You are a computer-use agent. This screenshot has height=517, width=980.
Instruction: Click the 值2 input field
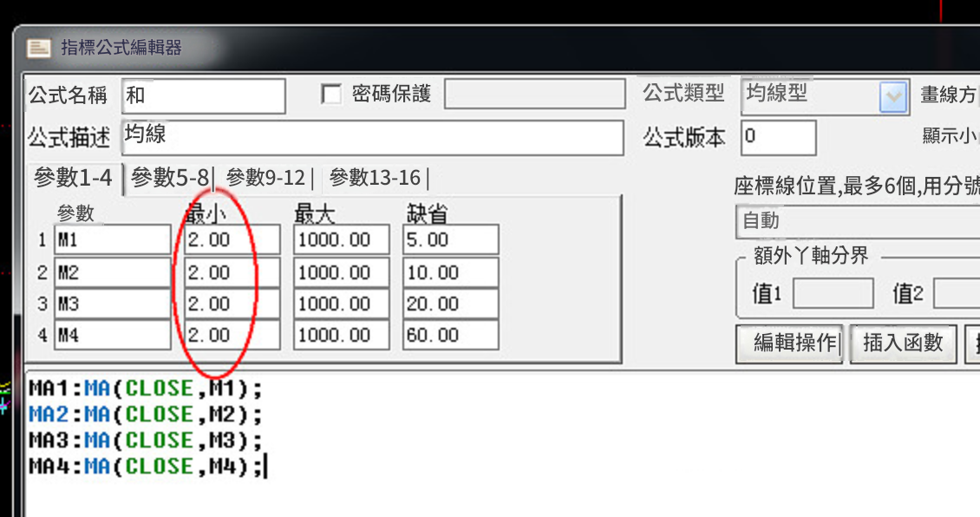(957, 293)
